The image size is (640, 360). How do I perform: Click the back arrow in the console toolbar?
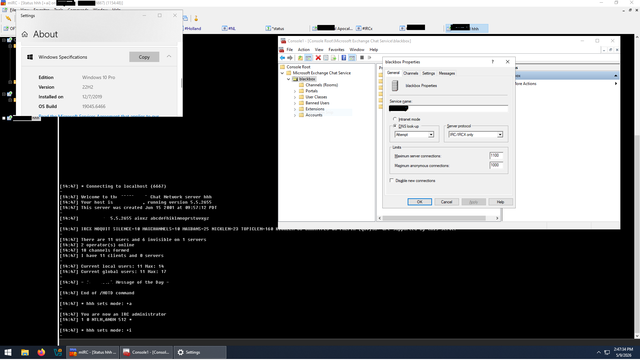pos(282,58)
